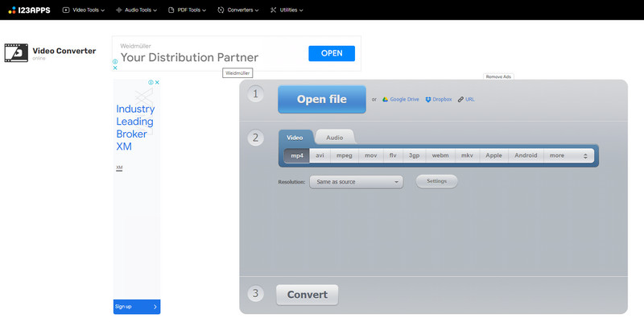The image size is (644, 322).
Task: Open the Resolution combo box
Action: (356, 182)
